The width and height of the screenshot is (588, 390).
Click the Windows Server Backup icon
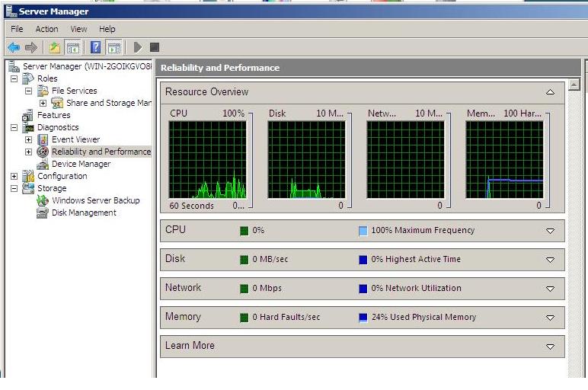click(x=43, y=200)
